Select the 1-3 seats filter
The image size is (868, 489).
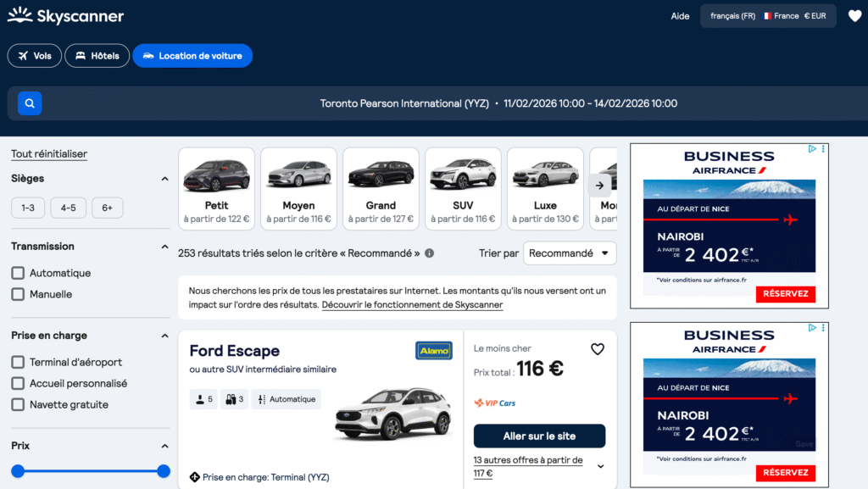click(28, 208)
